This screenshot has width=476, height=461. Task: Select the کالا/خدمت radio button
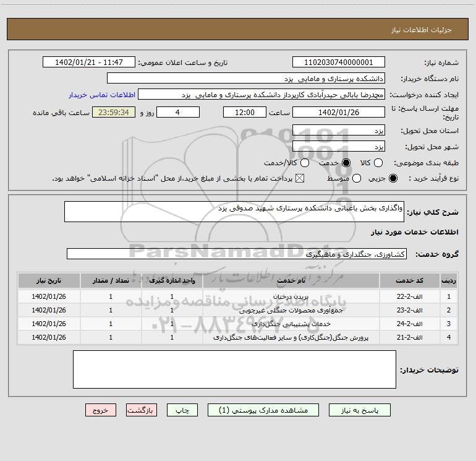pos(305,163)
